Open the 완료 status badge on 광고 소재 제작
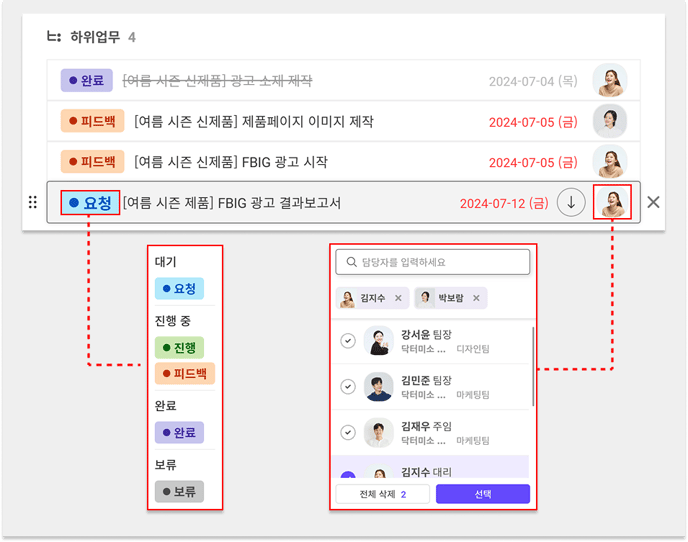This screenshot has width=688, height=542. pyautogui.click(x=86, y=80)
